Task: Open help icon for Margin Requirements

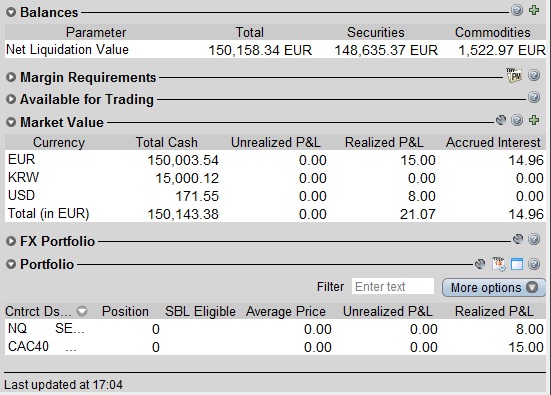Action: (x=534, y=75)
